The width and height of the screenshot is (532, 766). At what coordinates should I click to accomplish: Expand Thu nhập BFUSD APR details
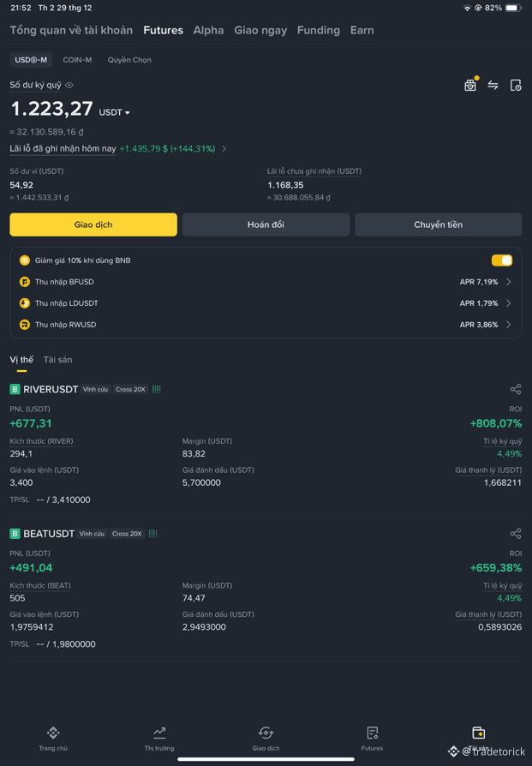tap(509, 282)
